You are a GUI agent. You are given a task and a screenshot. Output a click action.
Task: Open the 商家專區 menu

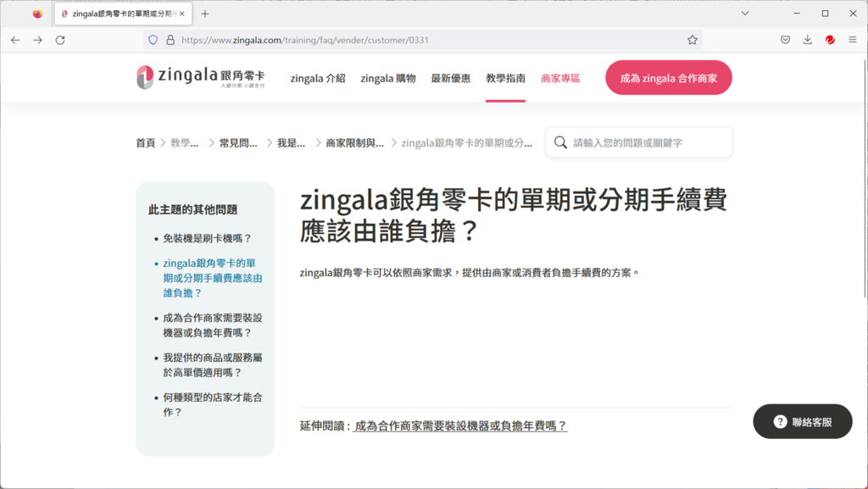(x=560, y=79)
